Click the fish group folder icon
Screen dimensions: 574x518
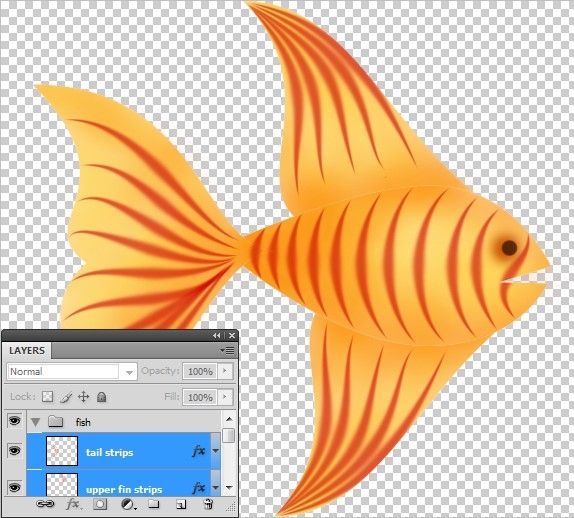point(56,421)
